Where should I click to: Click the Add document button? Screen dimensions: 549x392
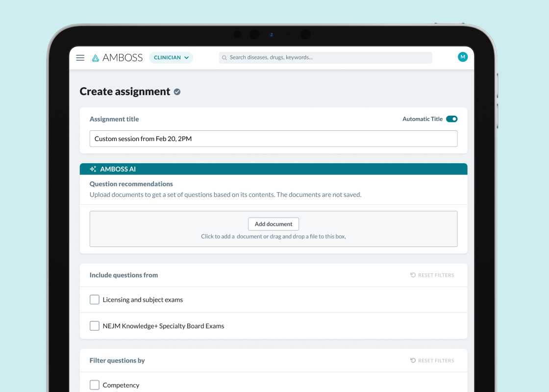(x=274, y=224)
